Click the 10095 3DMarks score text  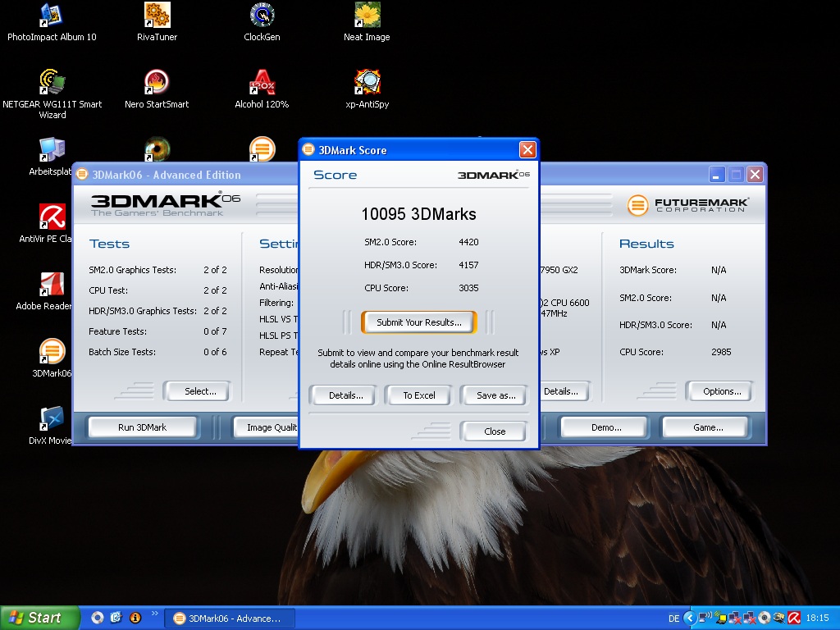click(x=419, y=214)
